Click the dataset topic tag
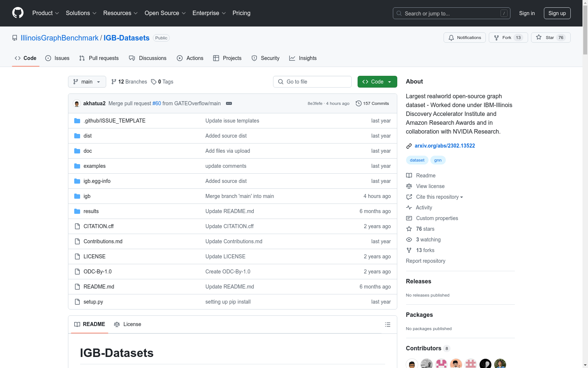Viewport: 588px width, 368px height. click(x=417, y=160)
